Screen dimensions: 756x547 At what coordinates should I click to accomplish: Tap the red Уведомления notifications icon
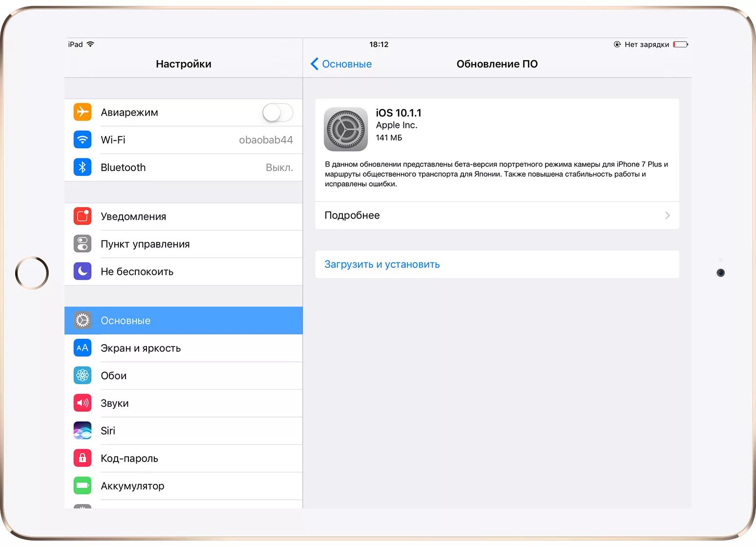83,216
